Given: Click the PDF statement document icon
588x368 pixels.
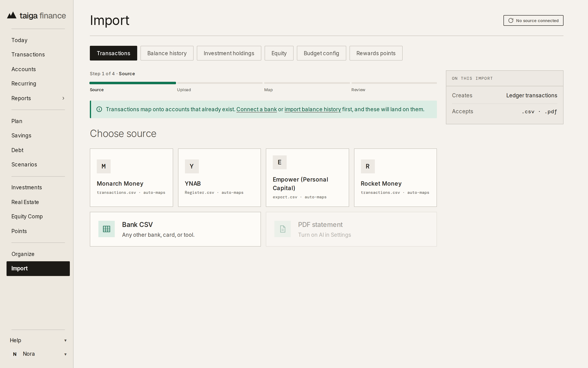Looking at the screenshot, I should point(283,229).
